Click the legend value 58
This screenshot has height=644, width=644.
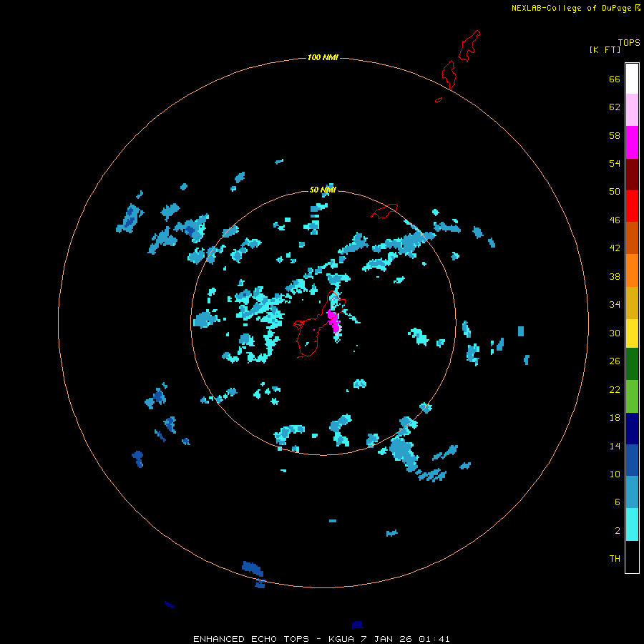615,135
